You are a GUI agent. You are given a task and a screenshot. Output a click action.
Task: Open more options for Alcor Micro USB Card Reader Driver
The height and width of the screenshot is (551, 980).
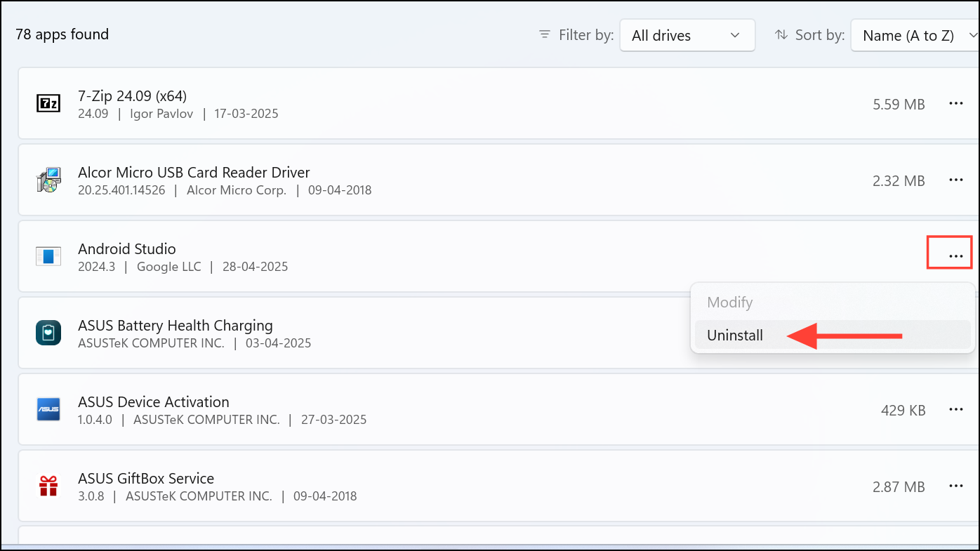point(955,180)
